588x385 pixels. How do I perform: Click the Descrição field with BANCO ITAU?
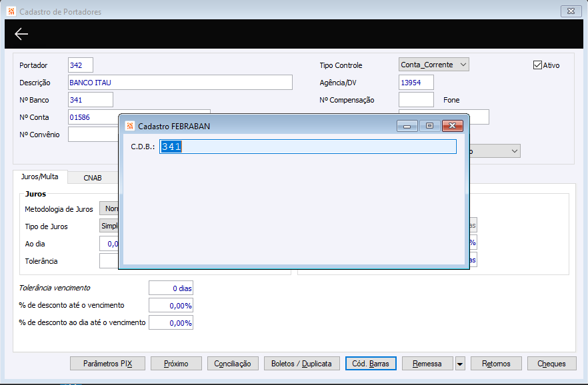pyautogui.click(x=180, y=83)
